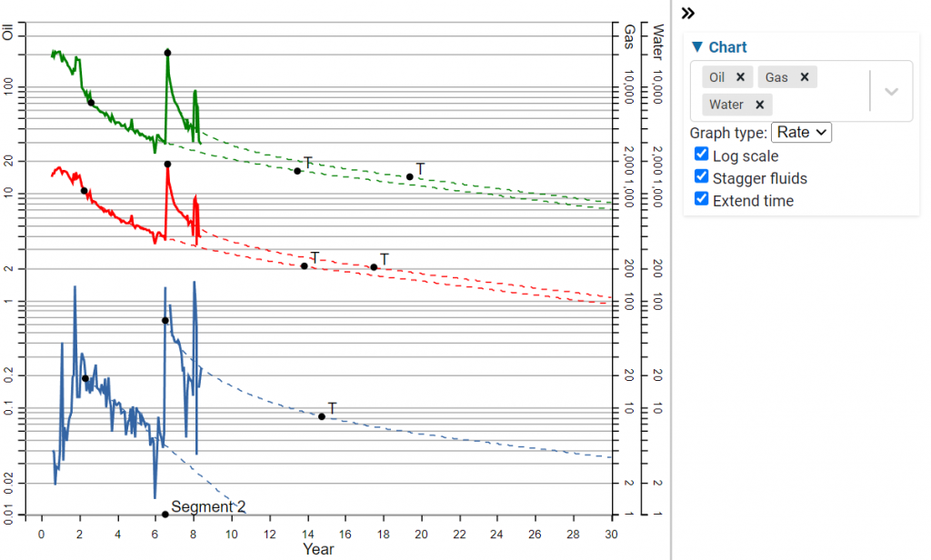
Task: Select green oil forecast T point near year 19
Action: click(410, 177)
